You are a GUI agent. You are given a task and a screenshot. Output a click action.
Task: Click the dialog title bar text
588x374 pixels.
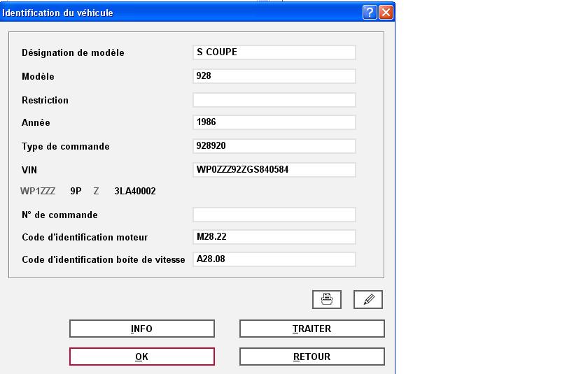coord(57,13)
